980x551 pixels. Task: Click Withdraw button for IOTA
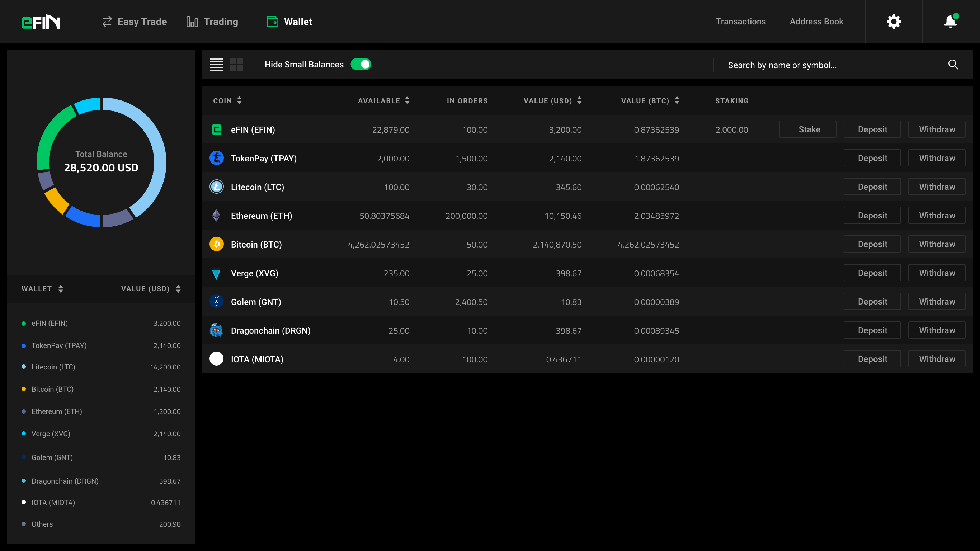point(937,359)
